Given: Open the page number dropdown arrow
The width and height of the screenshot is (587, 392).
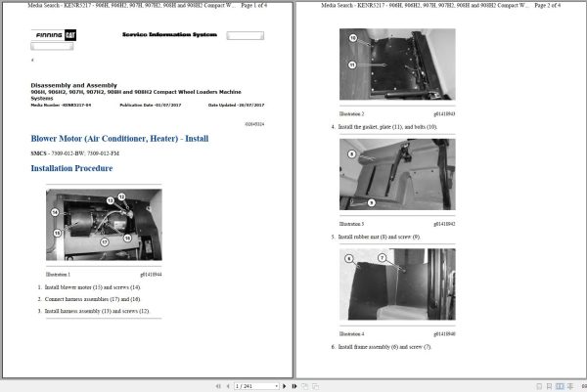Looking at the screenshot, I should pos(277,386).
